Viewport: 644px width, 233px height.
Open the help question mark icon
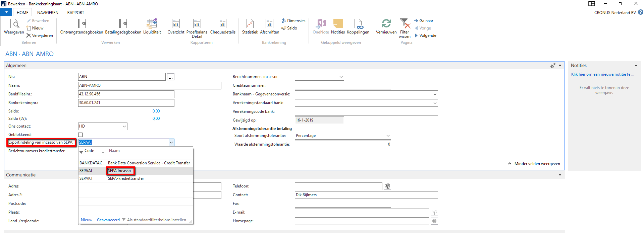641,12
